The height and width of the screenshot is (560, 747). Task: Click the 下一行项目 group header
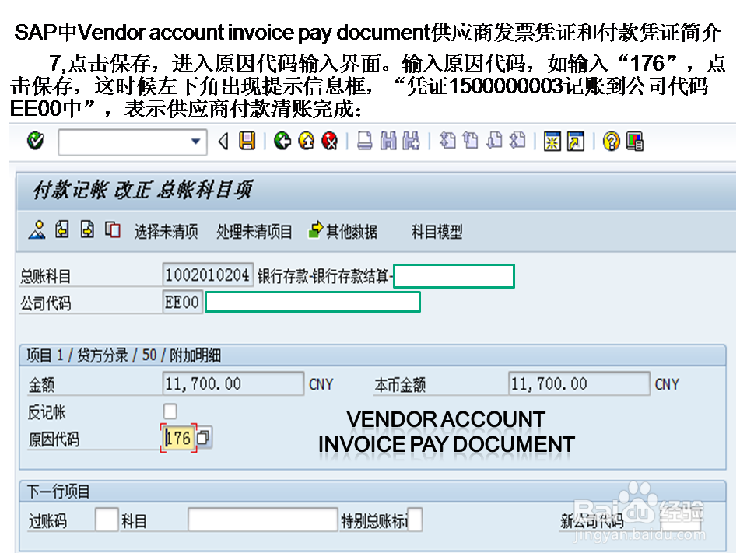pos(58,492)
